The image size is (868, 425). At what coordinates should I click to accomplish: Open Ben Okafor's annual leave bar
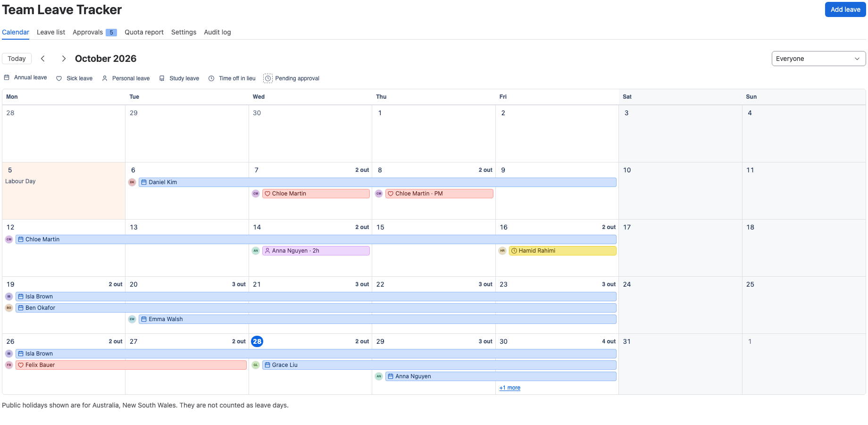click(316, 308)
